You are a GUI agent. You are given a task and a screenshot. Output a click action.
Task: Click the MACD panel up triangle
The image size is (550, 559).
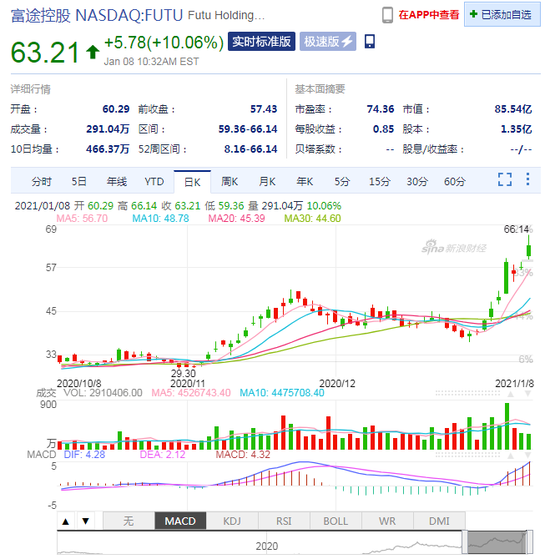(511, 455)
